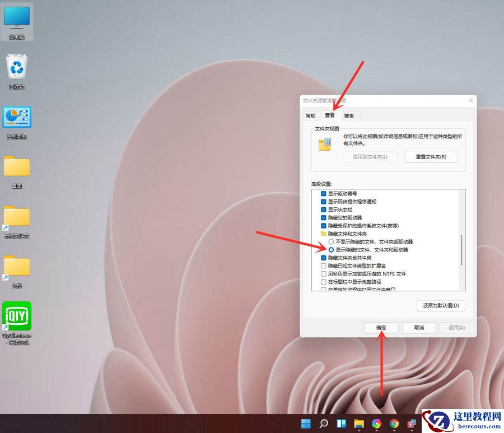Launch Google Chrome from the taskbar
This screenshot has height=433, width=504.
tap(394, 423)
